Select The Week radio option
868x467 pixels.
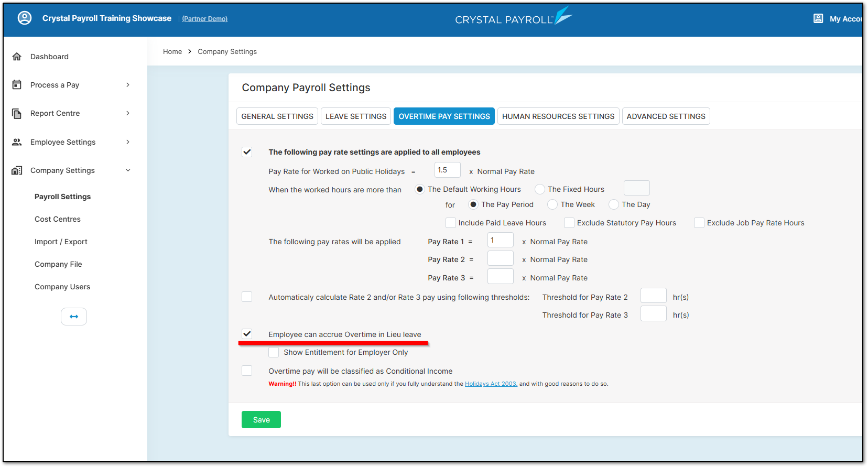(552, 204)
